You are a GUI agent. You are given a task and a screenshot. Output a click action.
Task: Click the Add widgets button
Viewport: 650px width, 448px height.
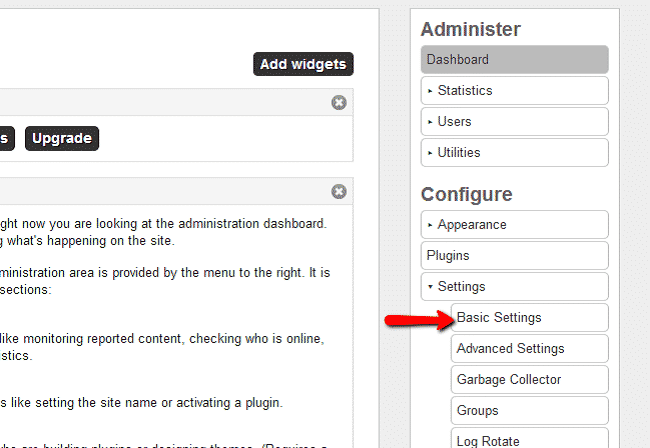(x=303, y=64)
